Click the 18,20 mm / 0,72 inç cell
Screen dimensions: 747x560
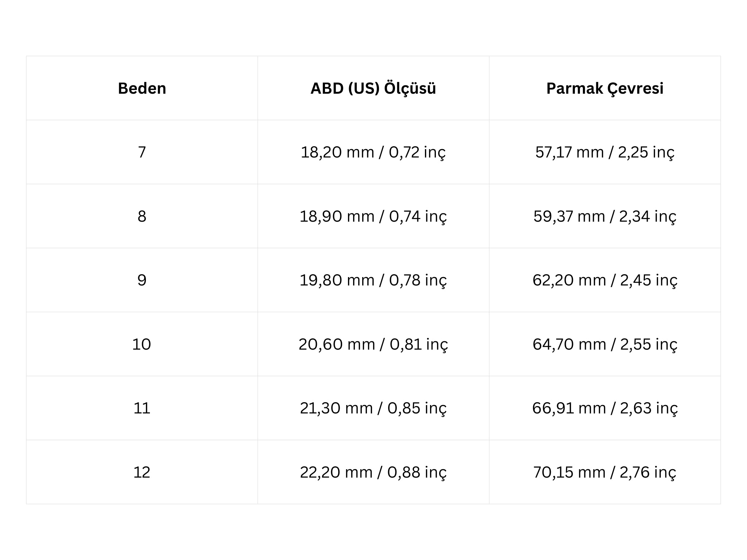[373, 152]
